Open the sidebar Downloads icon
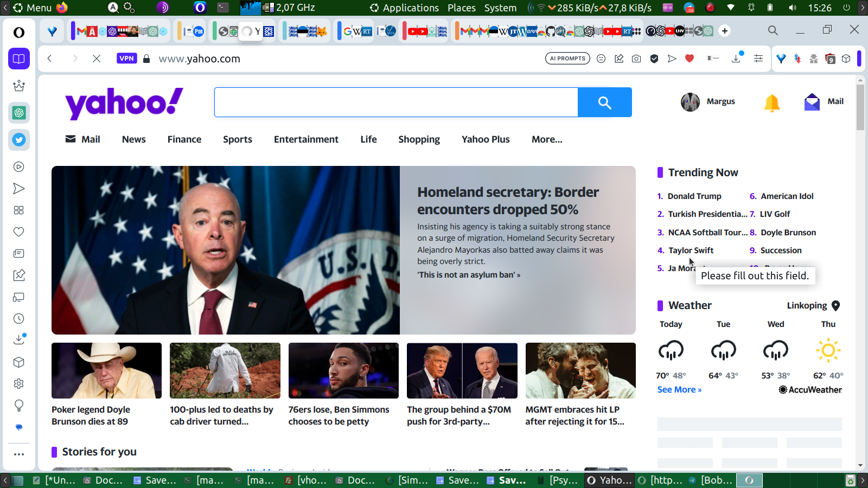The image size is (868, 488). 19,339
